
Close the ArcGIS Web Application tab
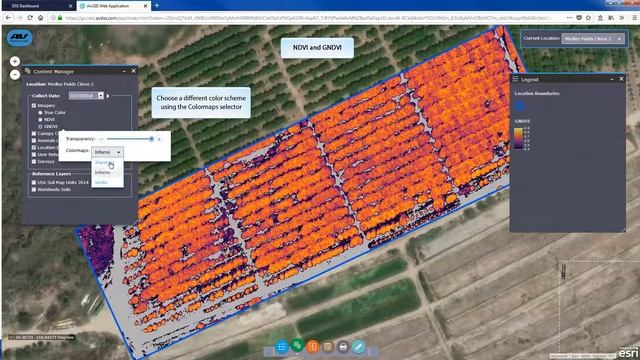146,6
